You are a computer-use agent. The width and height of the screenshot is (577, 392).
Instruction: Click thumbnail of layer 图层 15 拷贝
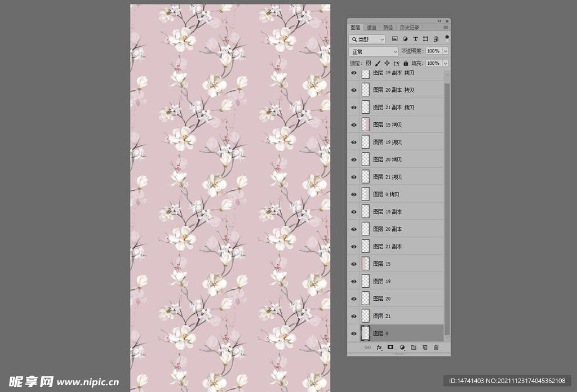tap(365, 124)
